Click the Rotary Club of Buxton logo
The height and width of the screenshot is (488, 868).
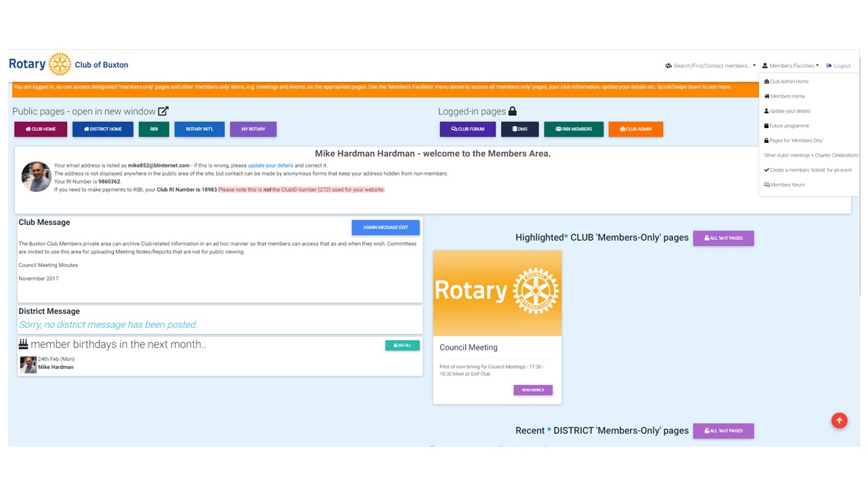(68, 64)
